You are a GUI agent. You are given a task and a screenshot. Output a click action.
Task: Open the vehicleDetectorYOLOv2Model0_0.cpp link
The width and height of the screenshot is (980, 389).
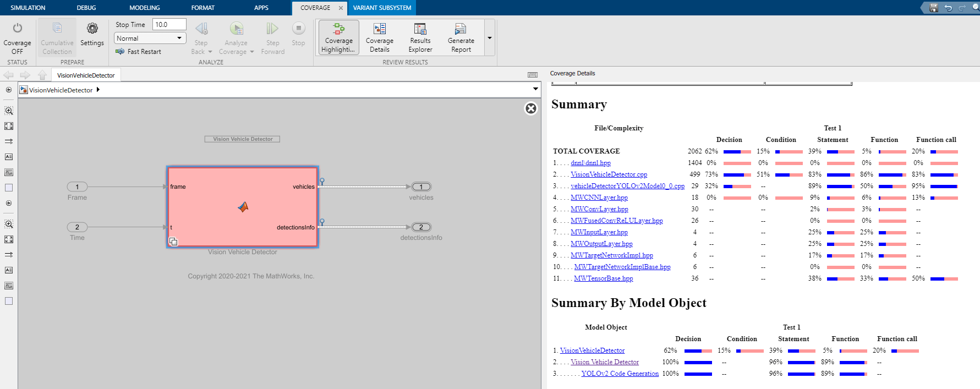point(627,186)
